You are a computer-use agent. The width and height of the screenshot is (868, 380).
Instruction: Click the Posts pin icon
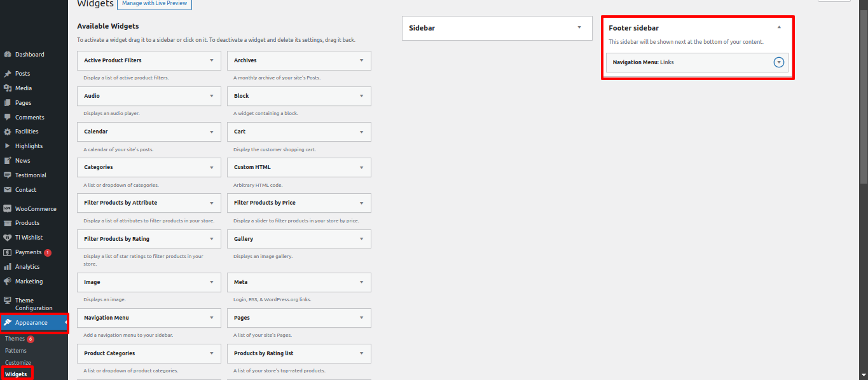8,74
